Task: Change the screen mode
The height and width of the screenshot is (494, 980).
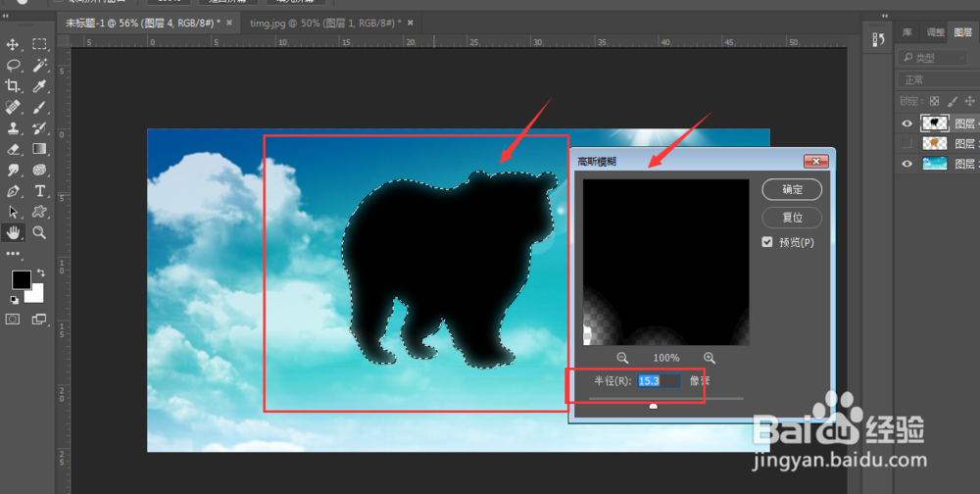Action: coord(39,319)
